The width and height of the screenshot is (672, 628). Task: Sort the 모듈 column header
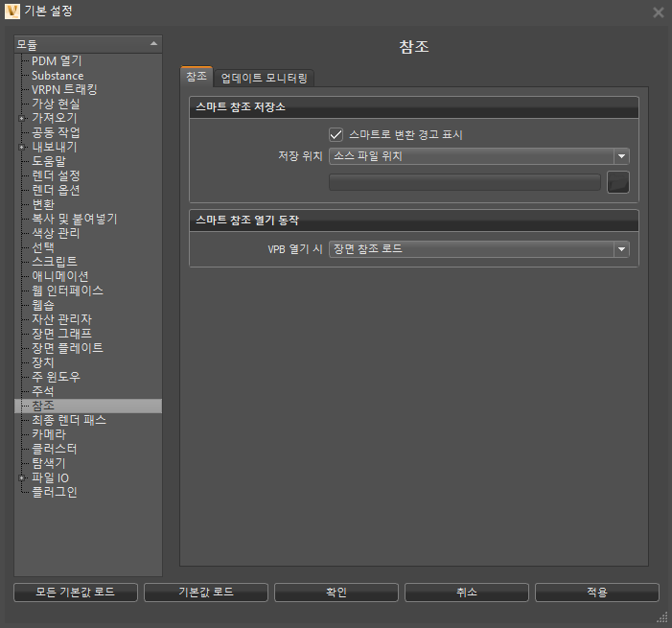(x=88, y=44)
